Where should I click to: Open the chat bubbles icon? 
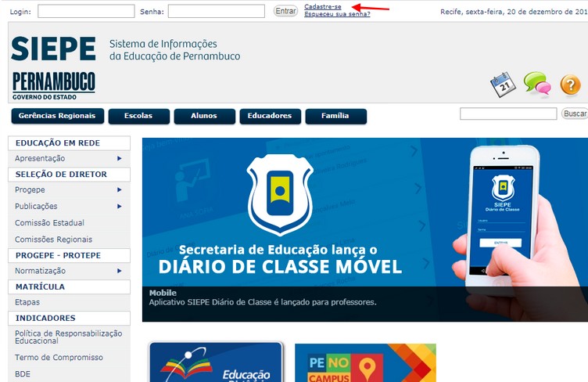coord(537,83)
